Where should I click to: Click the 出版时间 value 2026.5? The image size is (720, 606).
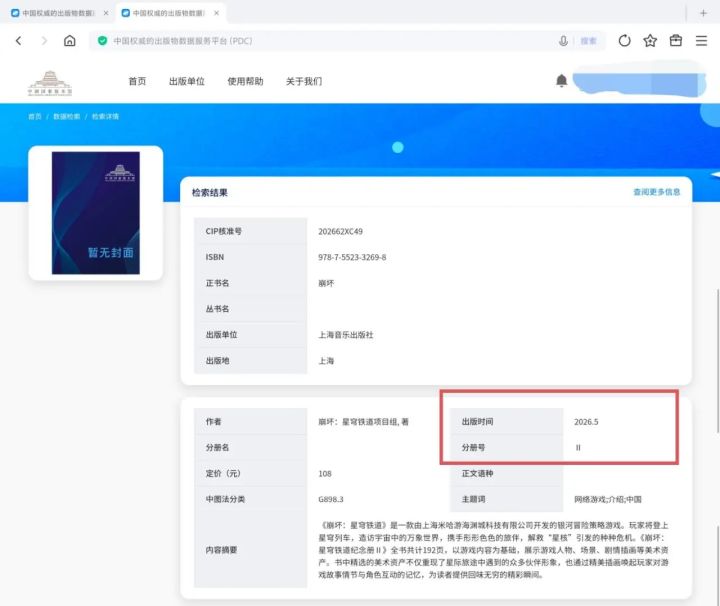[586, 422]
